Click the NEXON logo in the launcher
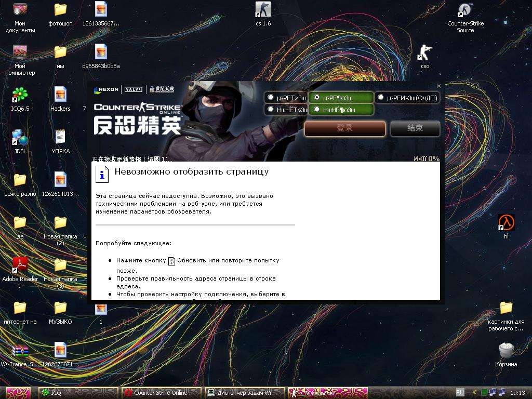Viewport: 532px width, 399px height. pyautogui.click(x=107, y=89)
